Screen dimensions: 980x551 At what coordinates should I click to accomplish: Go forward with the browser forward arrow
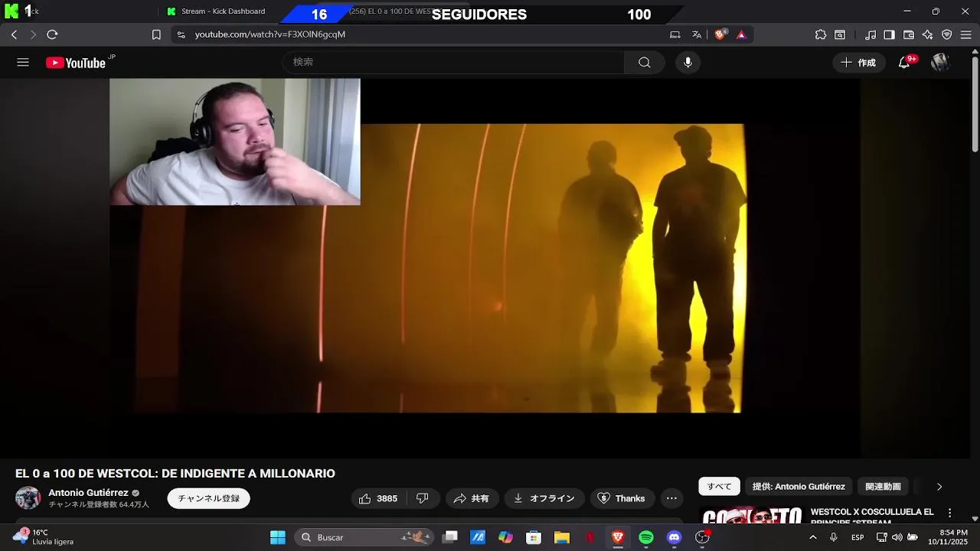click(33, 34)
